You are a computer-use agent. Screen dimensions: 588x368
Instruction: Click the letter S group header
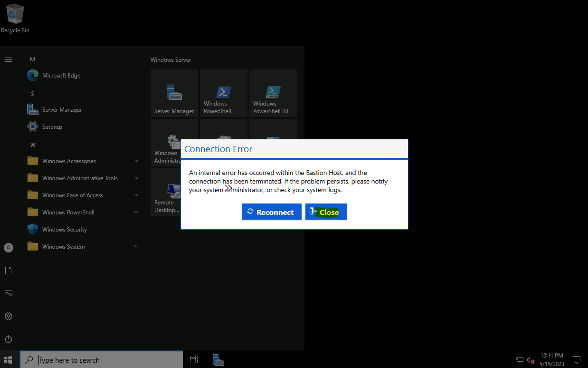[x=32, y=93]
